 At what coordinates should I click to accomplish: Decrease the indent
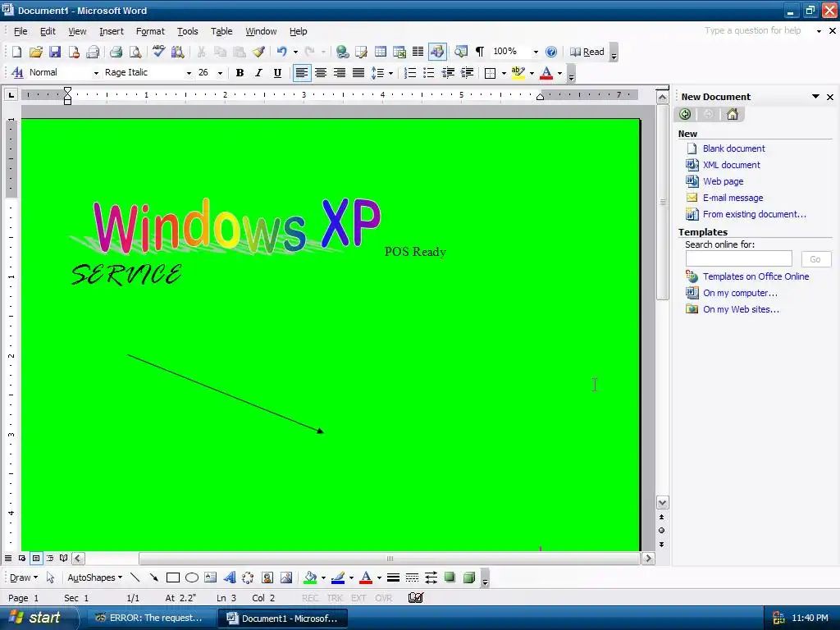[448, 73]
